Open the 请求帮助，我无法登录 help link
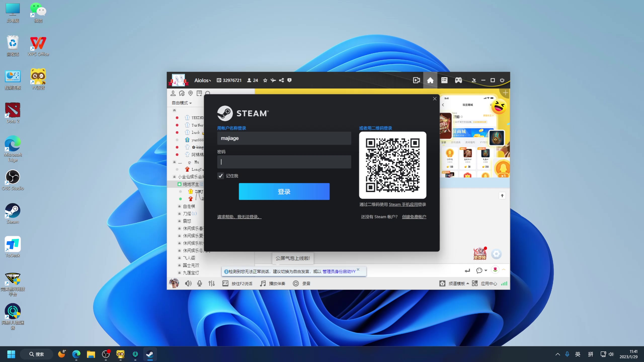The height and width of the screenshot is (362, 644). point(239,217)
